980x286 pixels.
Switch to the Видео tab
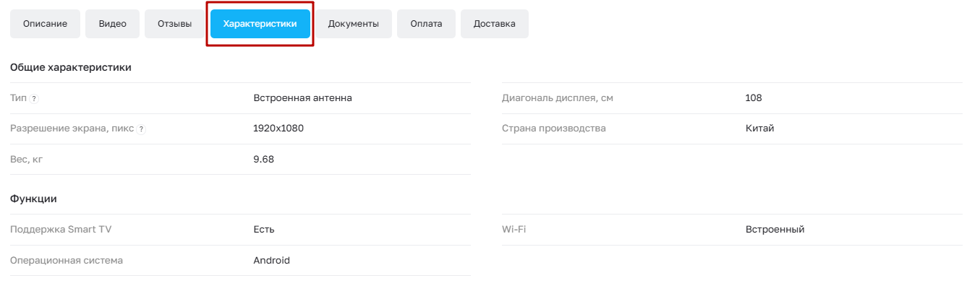112,24
